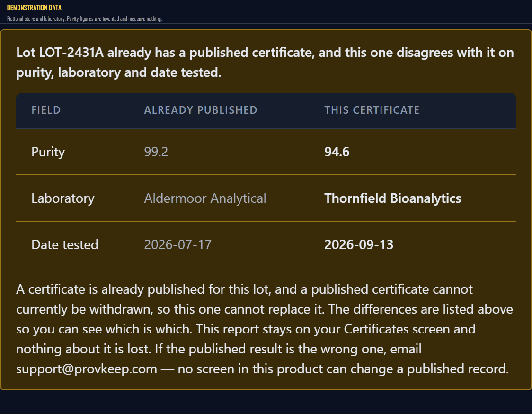Screen dimensions: 532x414
Task: Click this certificate's date 2026-09-13
Action: point(359,244)
